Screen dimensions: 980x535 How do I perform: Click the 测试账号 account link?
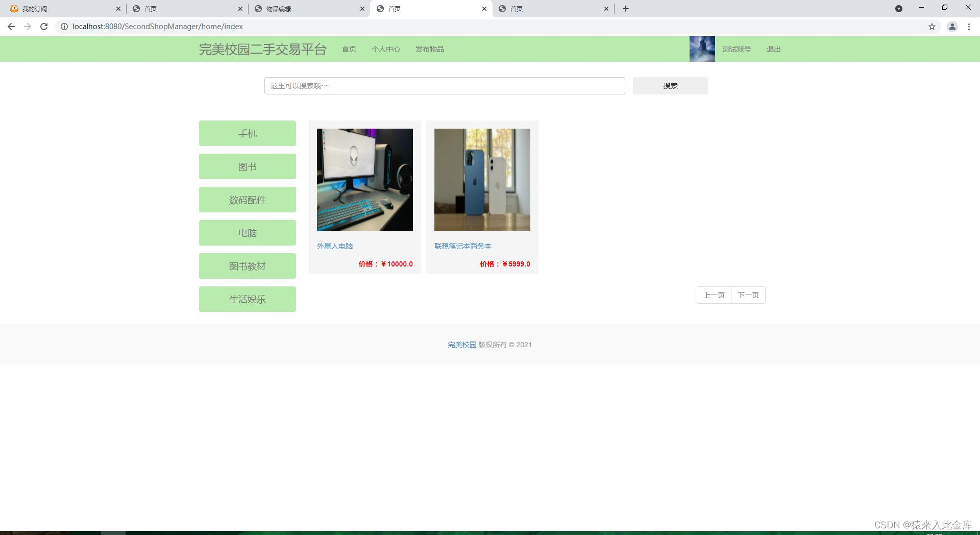coord(737,49)
